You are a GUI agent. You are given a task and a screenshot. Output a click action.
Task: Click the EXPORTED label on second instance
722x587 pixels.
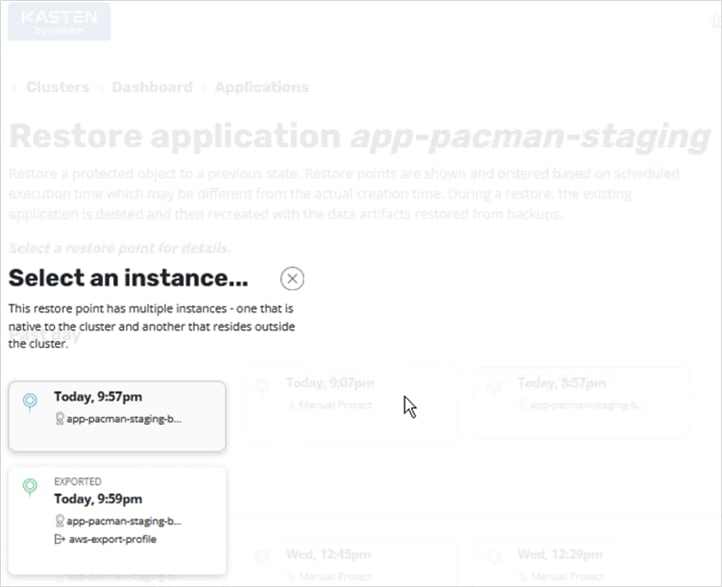pyautogui.click(x=78, y=482)
